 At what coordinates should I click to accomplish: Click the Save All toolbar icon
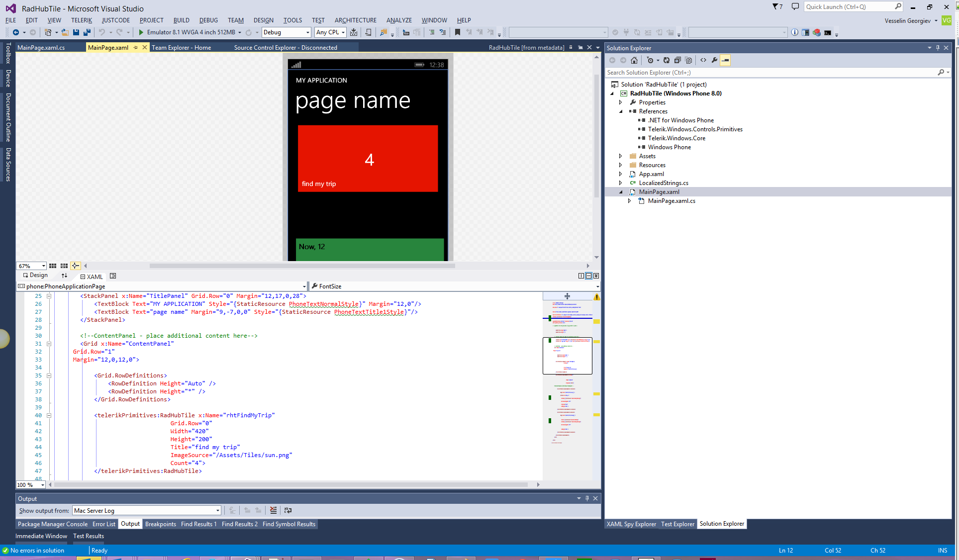87,32
